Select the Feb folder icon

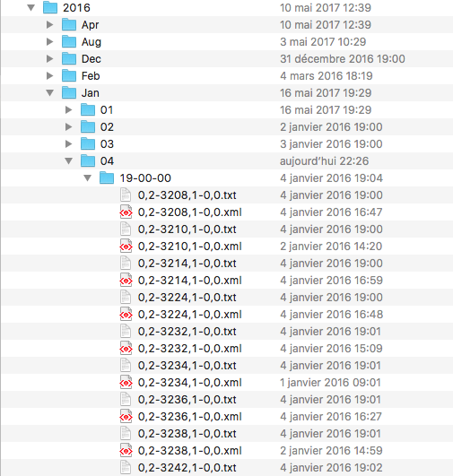point(69,75)
